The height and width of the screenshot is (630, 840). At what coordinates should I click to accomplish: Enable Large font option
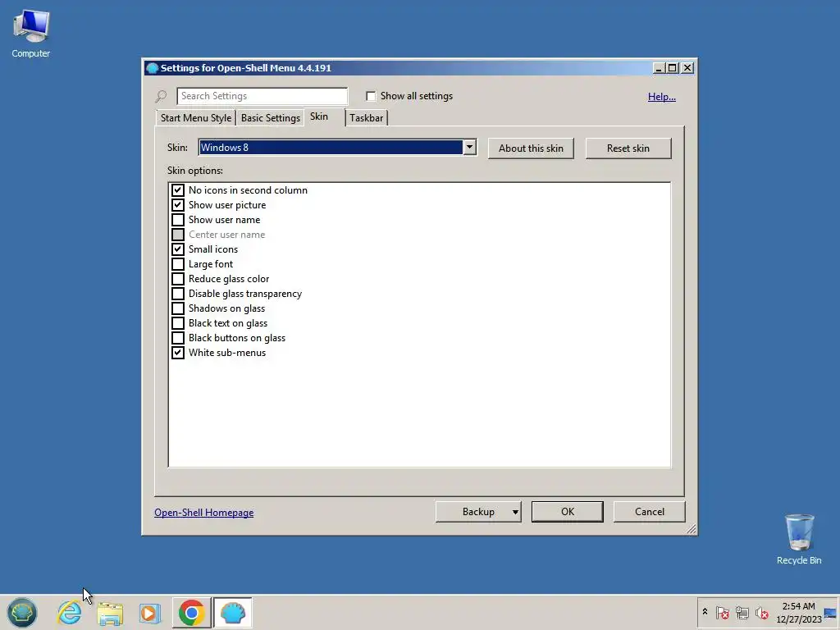pos(178,264)
